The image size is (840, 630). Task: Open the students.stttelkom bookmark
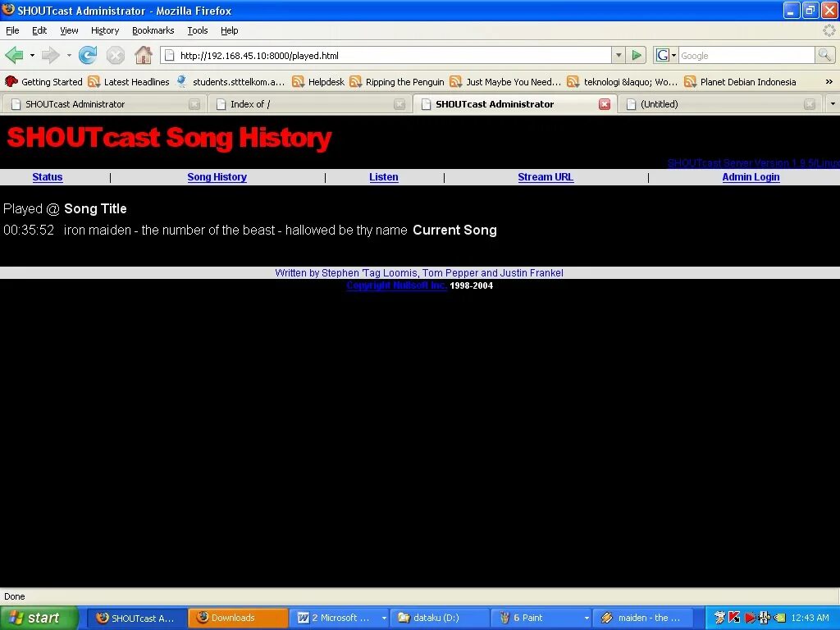pyautogui.click(x=231, y=82)
